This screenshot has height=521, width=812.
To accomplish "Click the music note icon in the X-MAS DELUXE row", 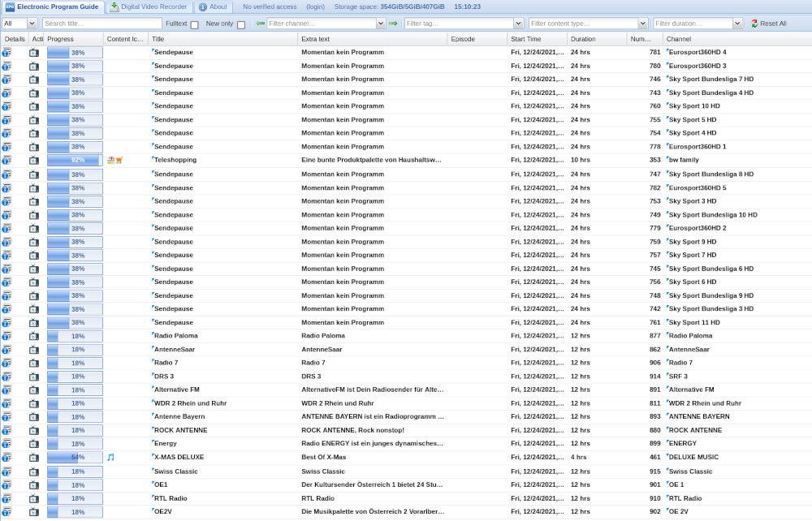I will pyautogui.click(x=110, y=458).
